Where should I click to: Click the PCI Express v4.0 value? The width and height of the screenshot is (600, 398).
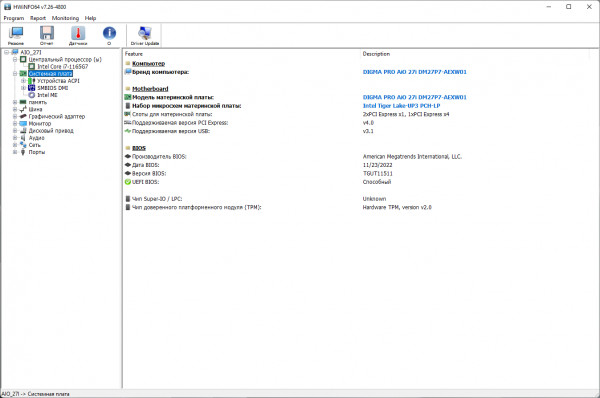click(x=368, y=122)
